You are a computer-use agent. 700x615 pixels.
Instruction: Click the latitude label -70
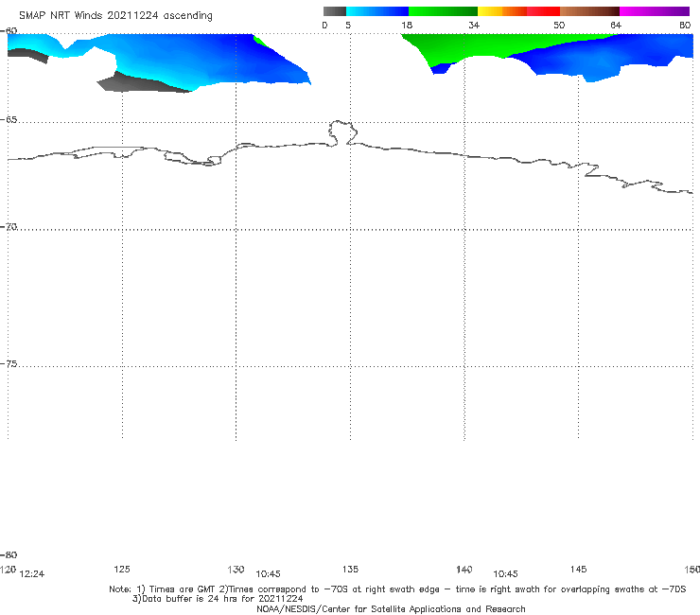[9, 227]
